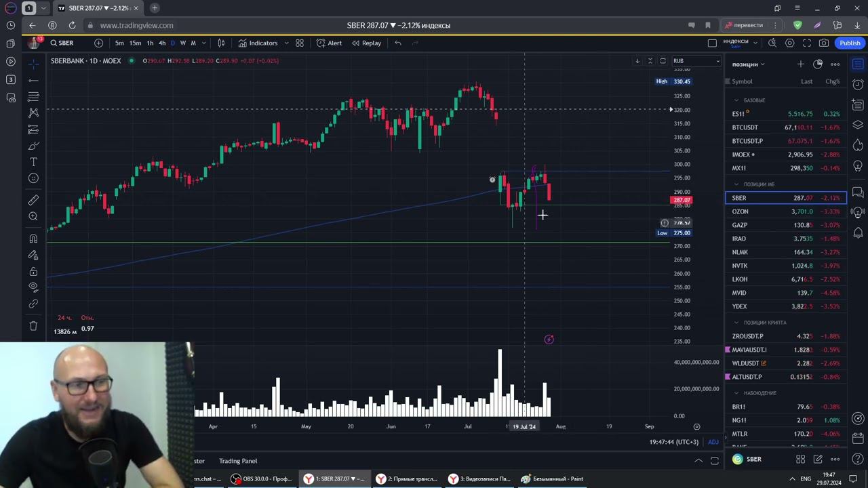The height and width of the screenshot is (488, 868).
Task: Enter fullscreen chart mode
Action: pos(807,43)
